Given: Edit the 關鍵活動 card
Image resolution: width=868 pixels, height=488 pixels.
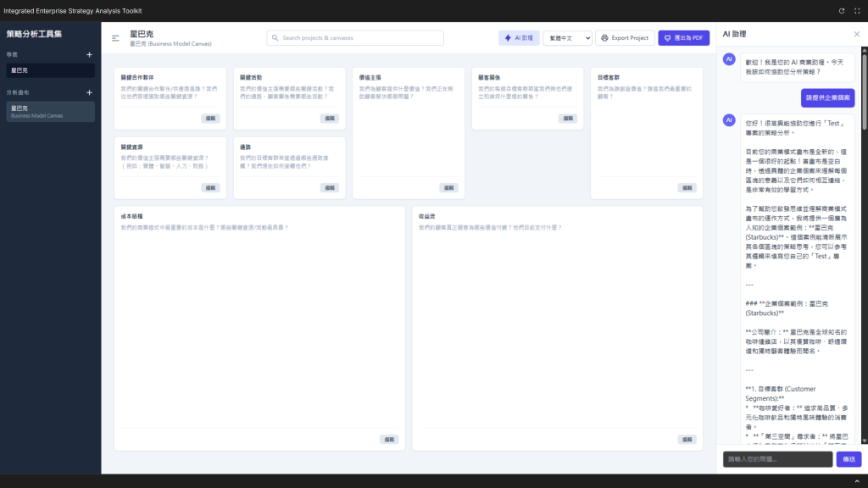Looking at the screenshot, I should coord(330,119).
